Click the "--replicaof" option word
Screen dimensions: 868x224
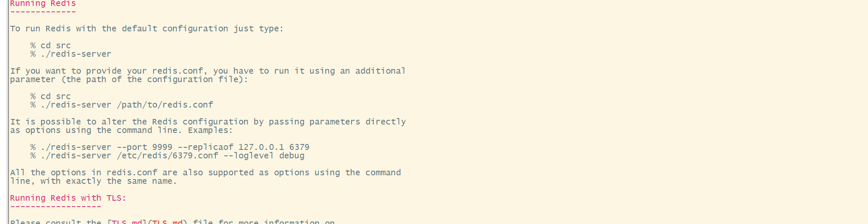tap(206, 147)
